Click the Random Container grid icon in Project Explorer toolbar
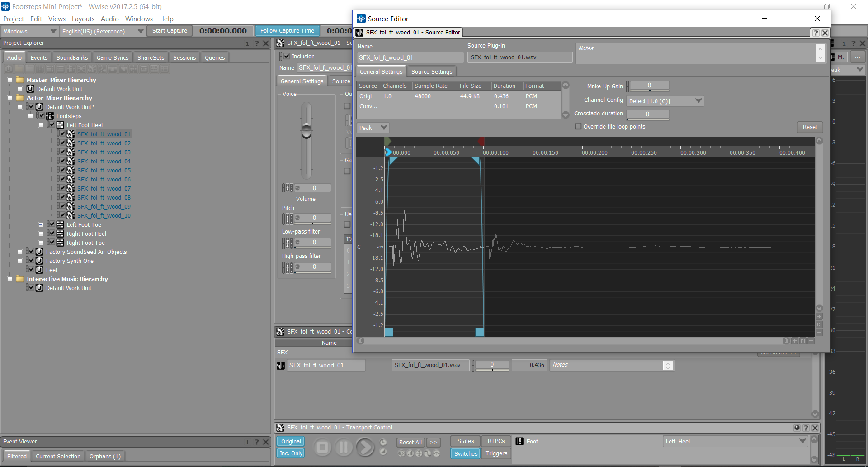Image resolution: width=868 pixels, height=467 pixels. [50, 69]
